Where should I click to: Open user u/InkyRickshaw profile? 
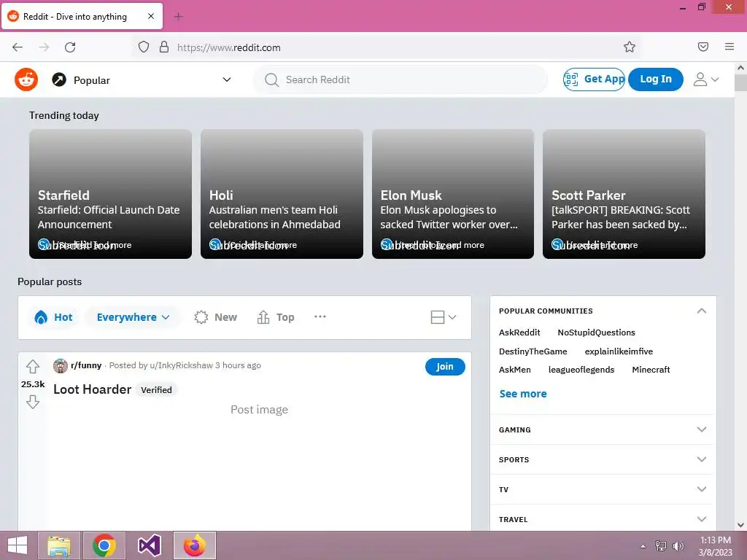coord(181,365)
